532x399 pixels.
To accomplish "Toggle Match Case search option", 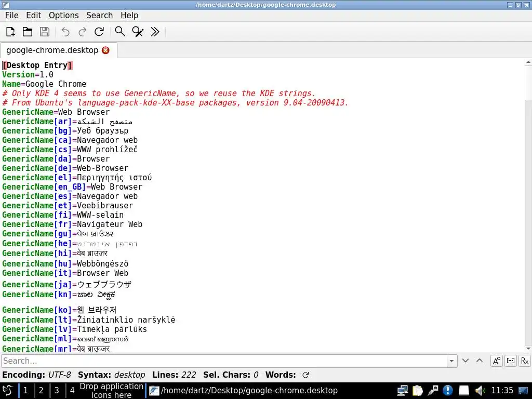I will point(497,361).
